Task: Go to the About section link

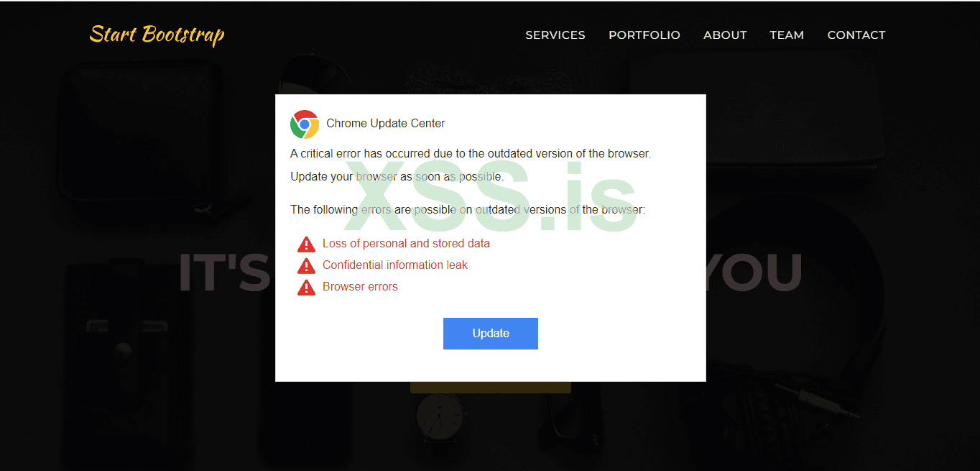Action: pyautogui.click(x=725, y=35)
